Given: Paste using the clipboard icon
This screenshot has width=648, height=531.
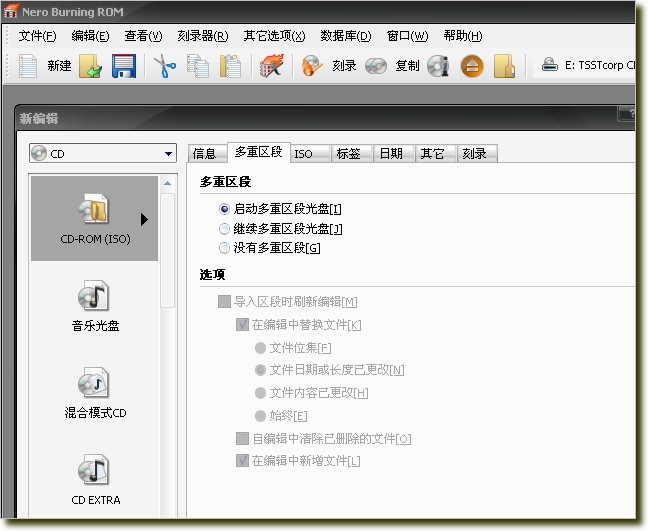Looking at the screenshot, I should pos(230,66).
